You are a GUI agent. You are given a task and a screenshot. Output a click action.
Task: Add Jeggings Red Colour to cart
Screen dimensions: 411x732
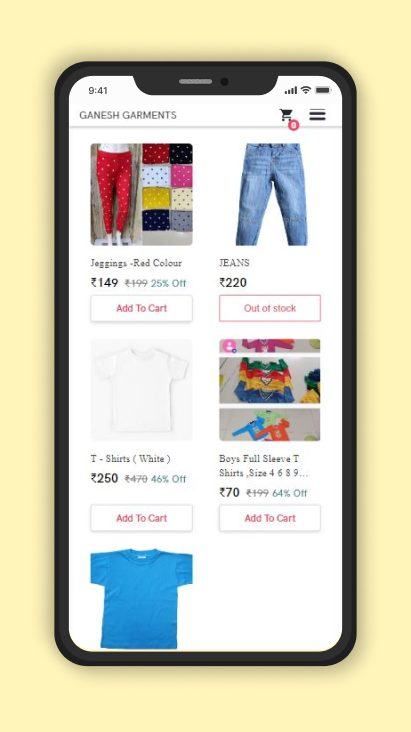(x=142, y=308)
